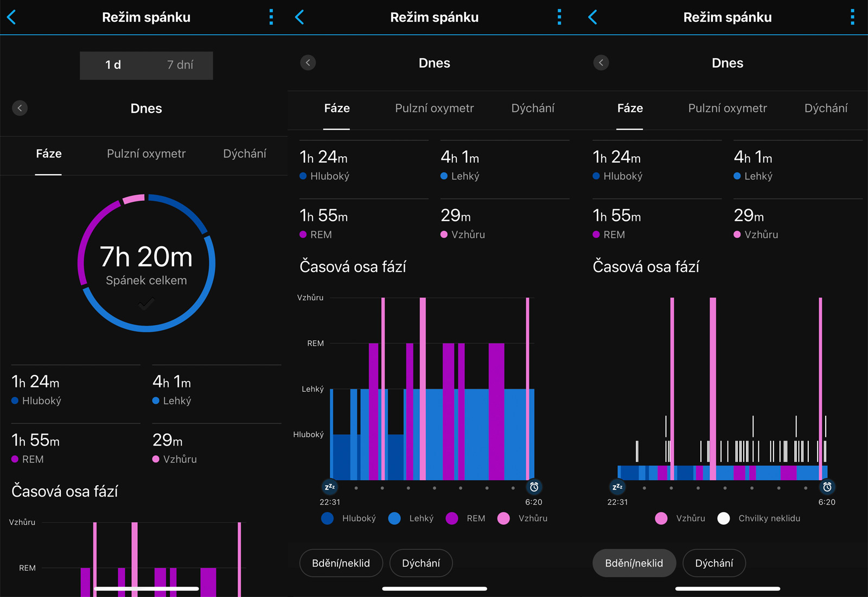Tap back arrow in right screen header
The width and height of the screenshot is (868, 597).
593,17
